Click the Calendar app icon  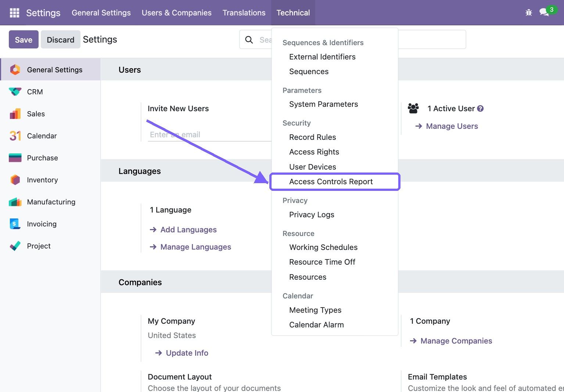click(x=15, y=136)
